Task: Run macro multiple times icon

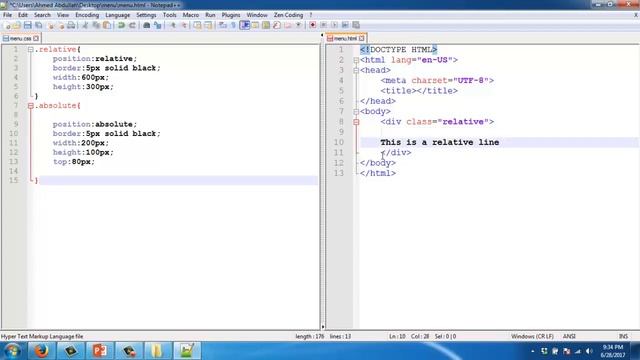Action: 345,25
